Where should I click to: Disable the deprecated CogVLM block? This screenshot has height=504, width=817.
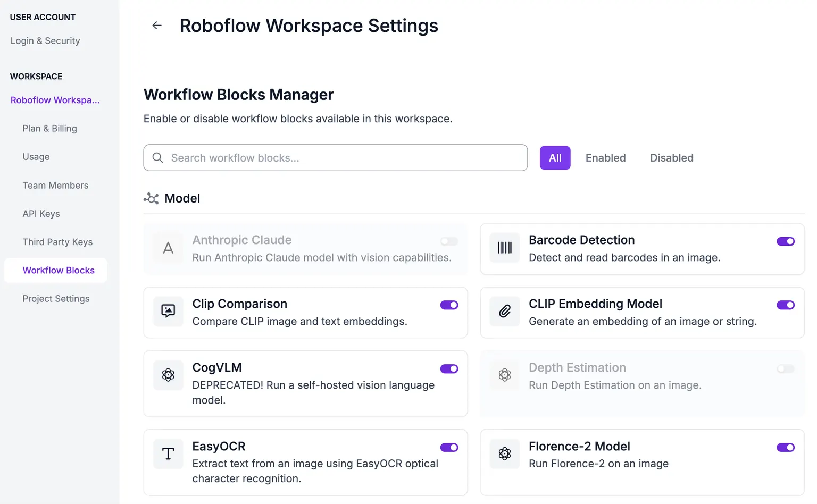pos(449,369)
